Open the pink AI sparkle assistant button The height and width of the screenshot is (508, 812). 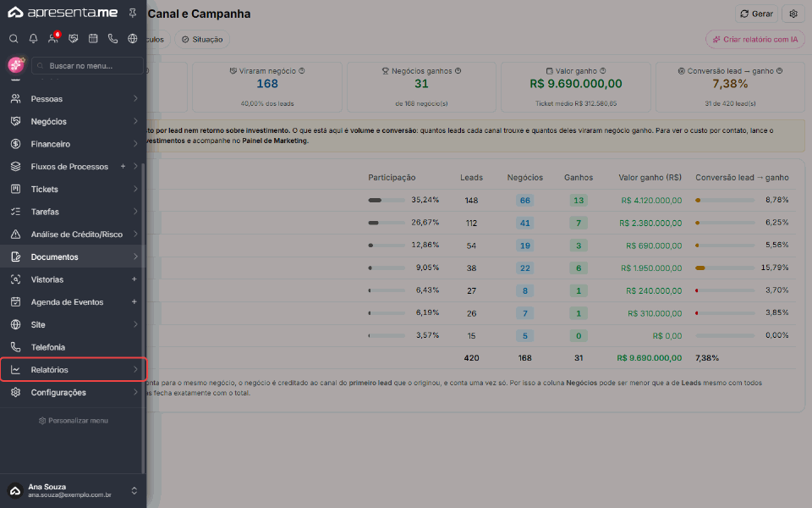coord(16,65)
